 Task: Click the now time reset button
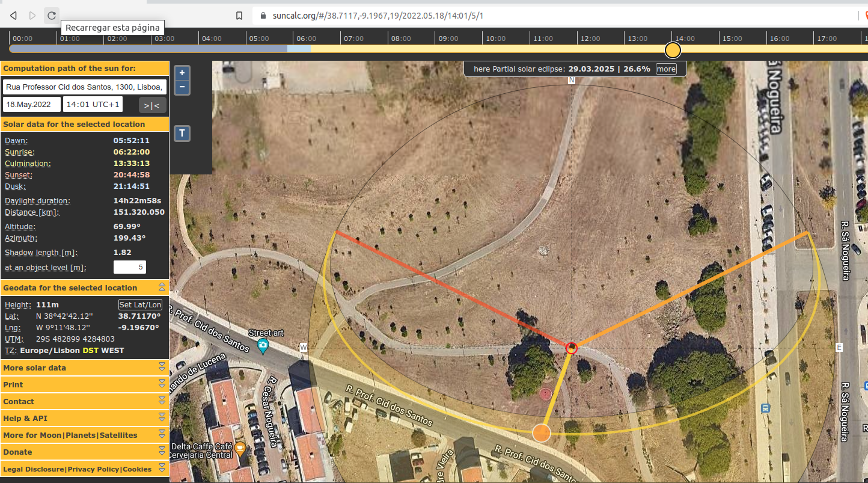(x=152, y=105)
